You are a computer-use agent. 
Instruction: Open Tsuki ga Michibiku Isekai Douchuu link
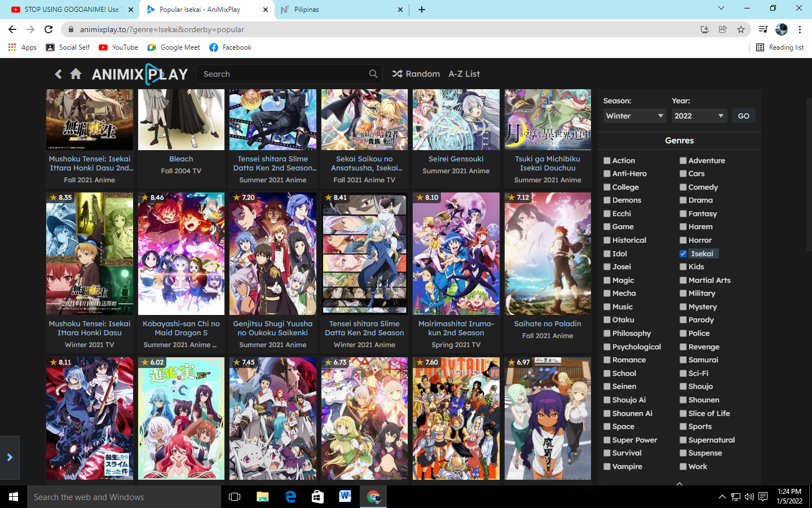click(548, 164)
